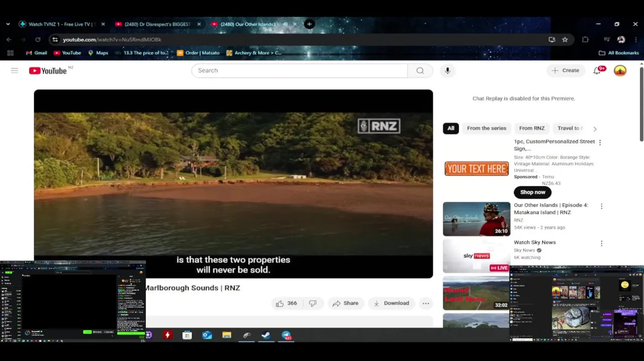
Task: Open the Sky News live thumbnail
Action: (476, 256)
